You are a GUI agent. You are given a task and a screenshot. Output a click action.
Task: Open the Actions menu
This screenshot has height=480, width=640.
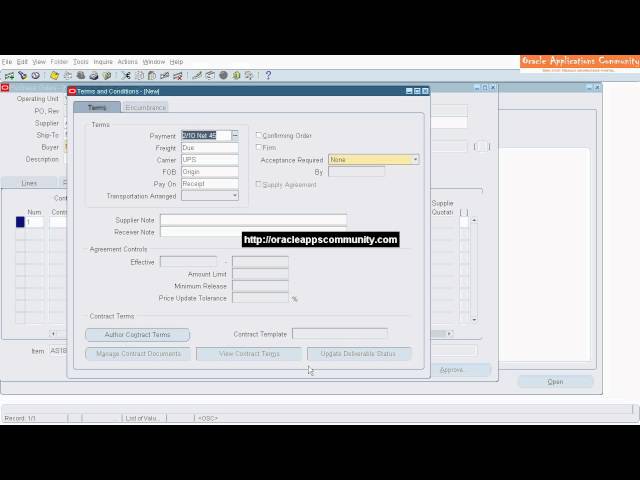[x=127, y=62]
